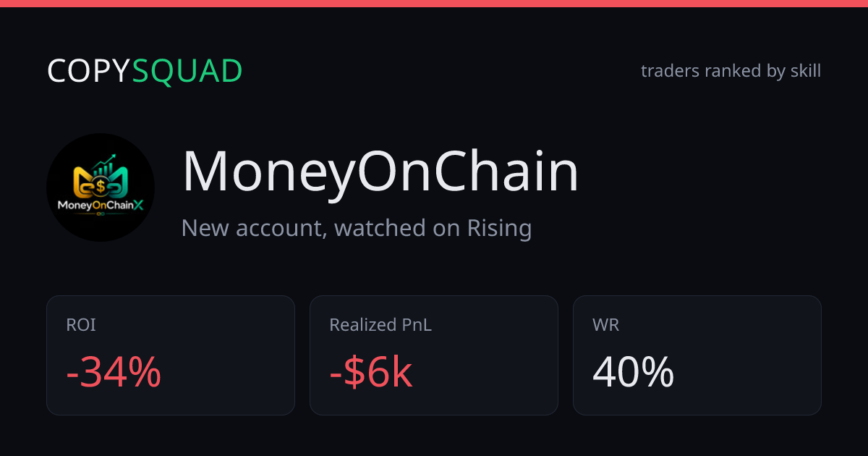This screenshot has width=868, height=456.
Task: Click the Realized PnL label text
Action: (380, 325)
